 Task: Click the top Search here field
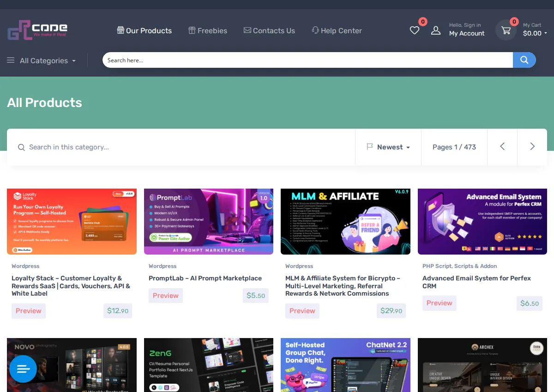coord(307,60)
